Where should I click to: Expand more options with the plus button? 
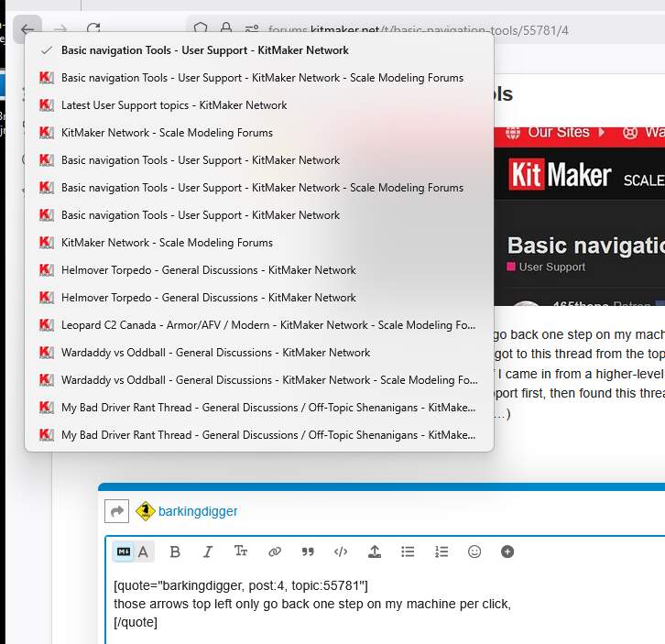click(x=507, y=551)
